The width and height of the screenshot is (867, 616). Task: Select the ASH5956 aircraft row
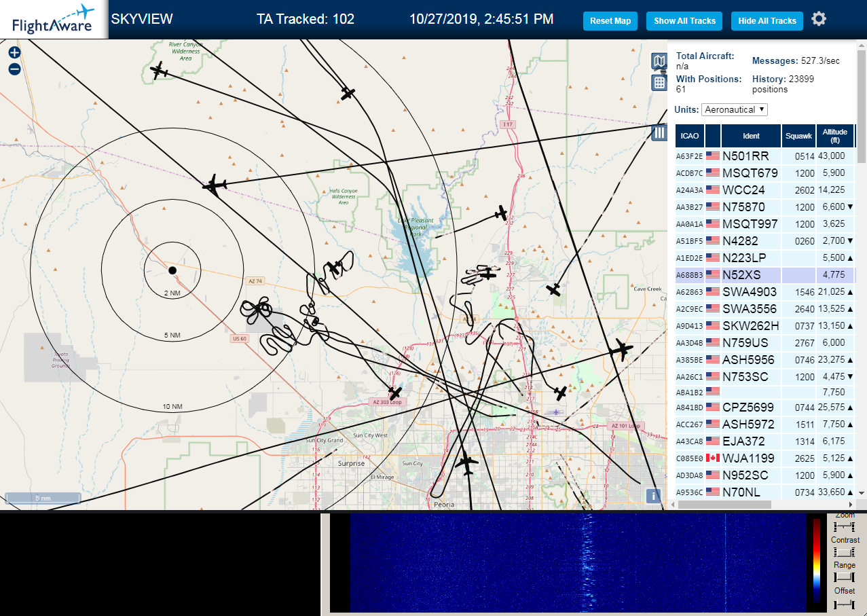point(765,359)
